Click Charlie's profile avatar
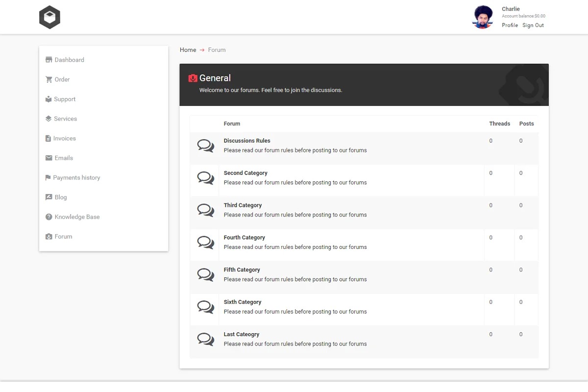Screen dimensions: 588x392 coord(483,18)
